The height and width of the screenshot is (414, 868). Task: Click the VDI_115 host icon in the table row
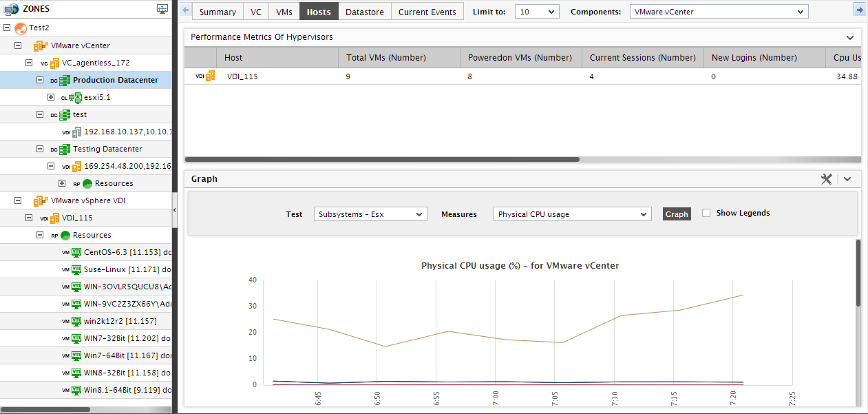[x=210, y=76]
